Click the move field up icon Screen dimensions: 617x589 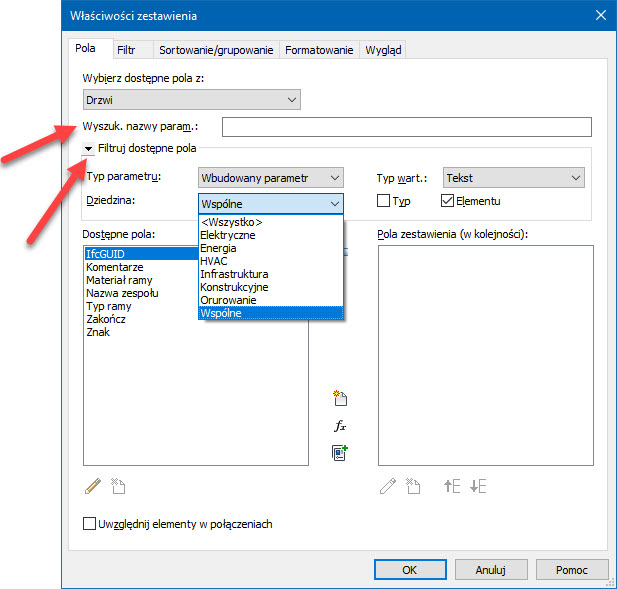pyautogui.click(x=452, y=487)
